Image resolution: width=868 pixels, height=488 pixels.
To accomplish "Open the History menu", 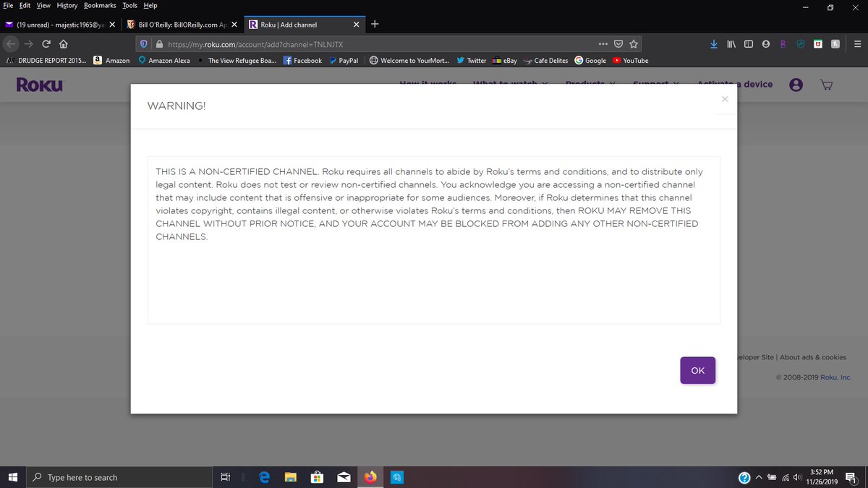I will coord(67,5).
